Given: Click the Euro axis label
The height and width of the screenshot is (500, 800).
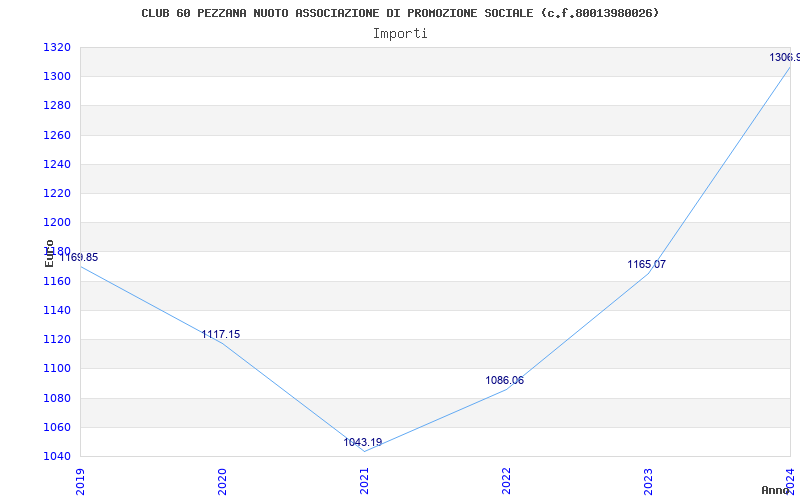Looking at the screenshot, I should pos(49,253).
